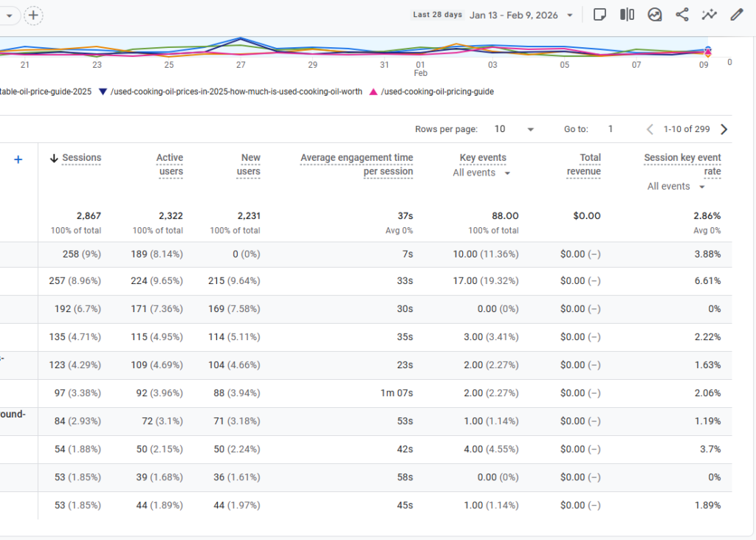Add a dimension with the blue plus
Viewport: 756px width, 540px height.
pyautogui.click(x=18, y=159)
